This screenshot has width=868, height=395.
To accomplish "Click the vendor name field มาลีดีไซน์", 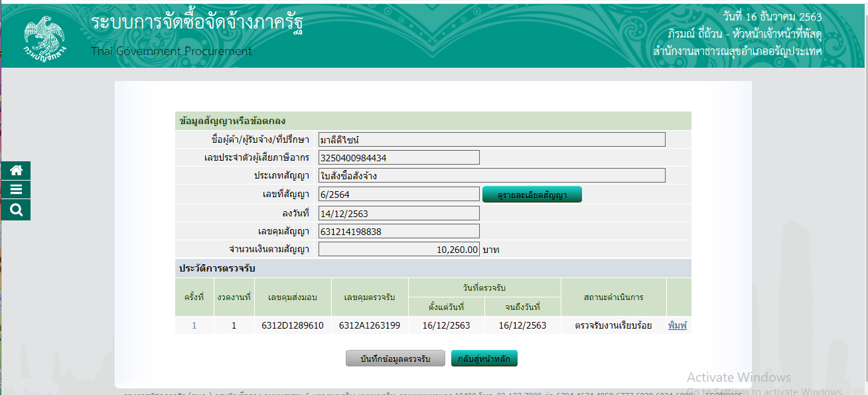I will pos(491,139).
